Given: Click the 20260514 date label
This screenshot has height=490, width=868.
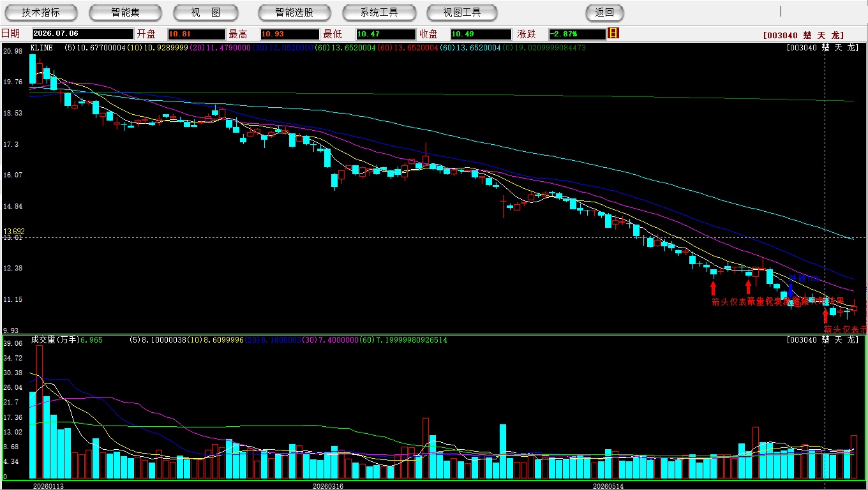Looking at the screenshot, I should pos(608,486).
